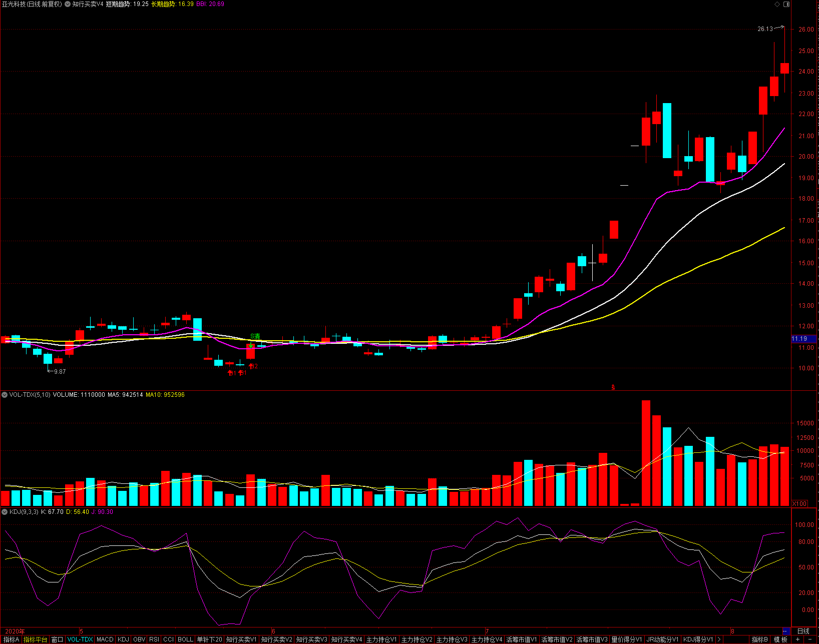
Task: Click the red S marker above volume panel
Action: coord(613,387)
